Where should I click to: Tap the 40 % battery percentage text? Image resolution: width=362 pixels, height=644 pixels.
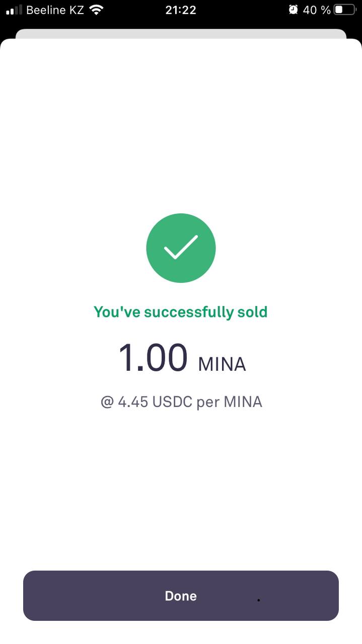317,10
